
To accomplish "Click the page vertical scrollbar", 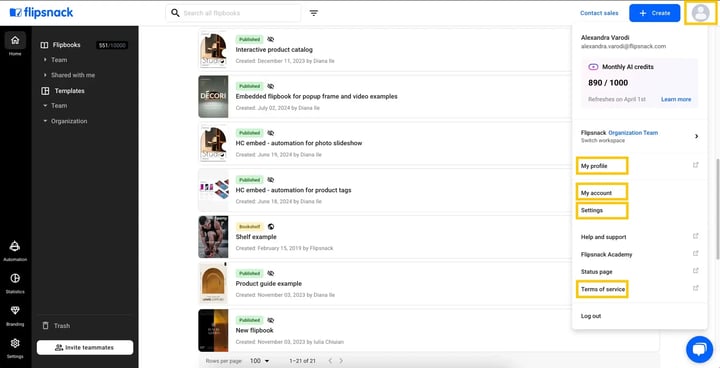I will coord(717,209).
